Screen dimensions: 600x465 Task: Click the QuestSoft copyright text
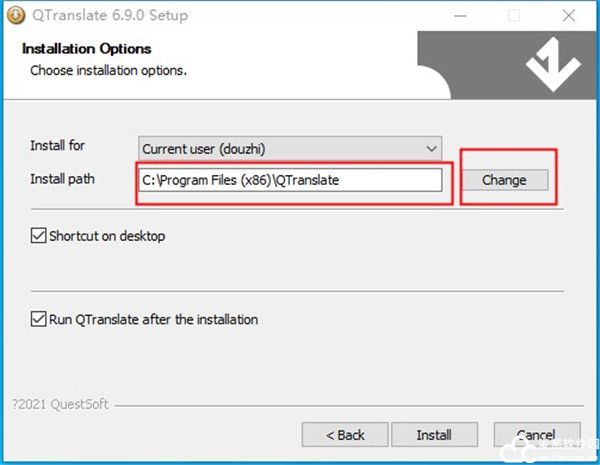pos(60,405)
